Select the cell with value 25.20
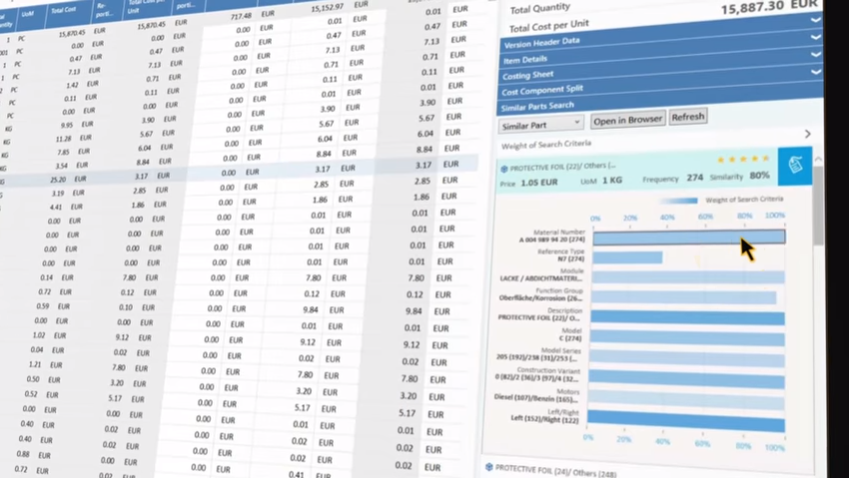Image resolution: width=849 pixels, height=478 pixels. click(57, 179)
